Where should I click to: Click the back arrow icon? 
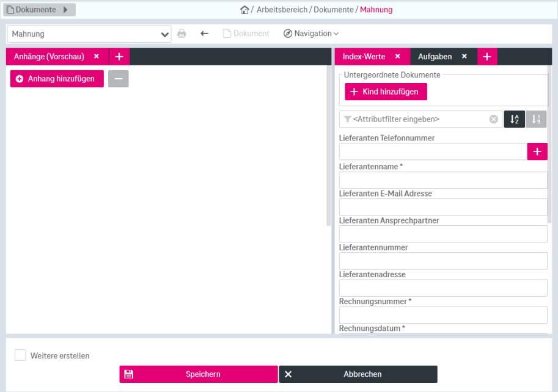coord(204,34)
